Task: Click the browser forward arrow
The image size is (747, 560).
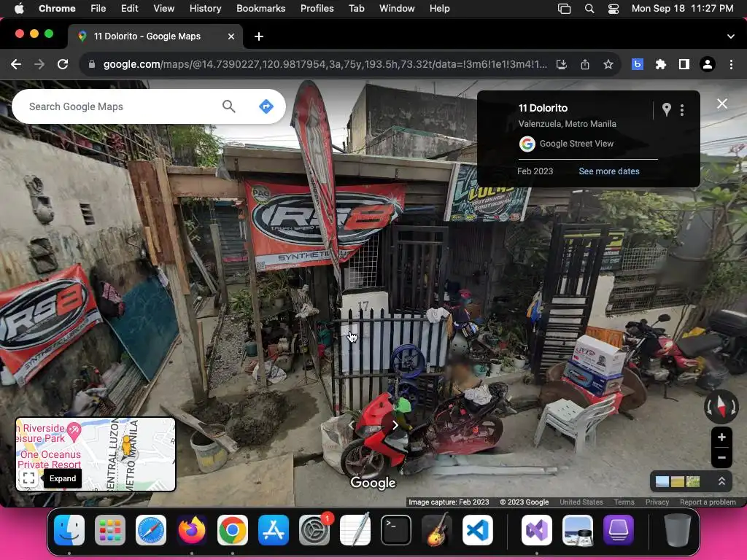Action: (x=39, y=64)
